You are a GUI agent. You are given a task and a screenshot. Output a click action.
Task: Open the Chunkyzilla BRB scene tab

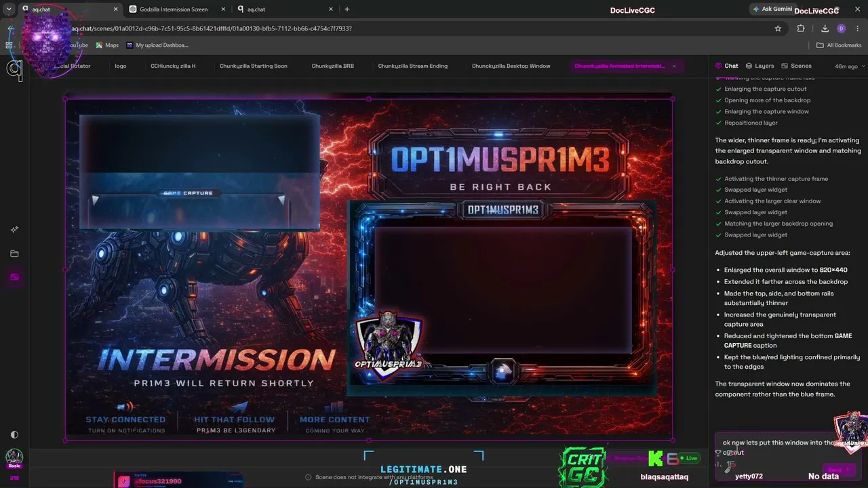coord(333,66)
